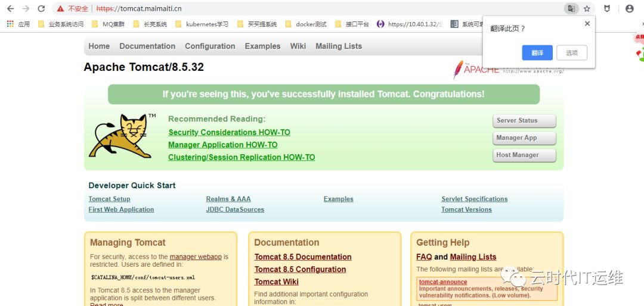Click the blue 翻译 button

[x=537, y=53]
